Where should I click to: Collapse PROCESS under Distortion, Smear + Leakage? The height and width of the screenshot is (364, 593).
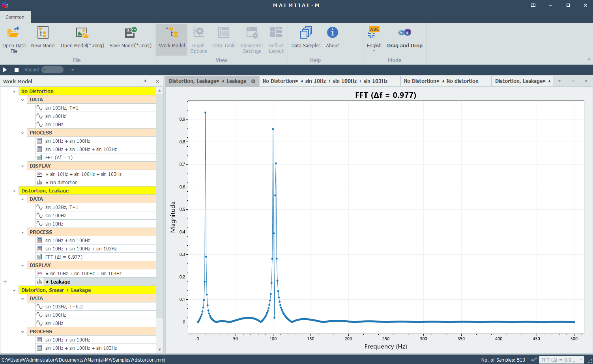22,332
